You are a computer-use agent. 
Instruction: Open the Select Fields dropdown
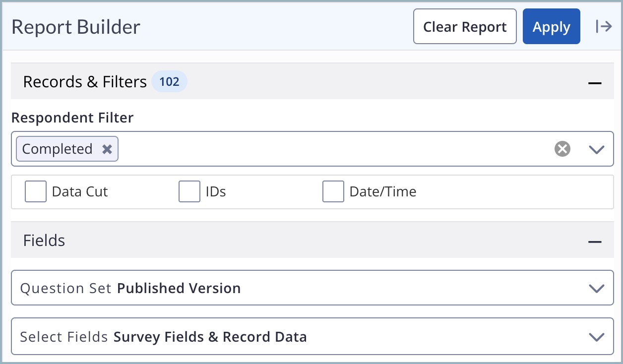coord(312,337)
